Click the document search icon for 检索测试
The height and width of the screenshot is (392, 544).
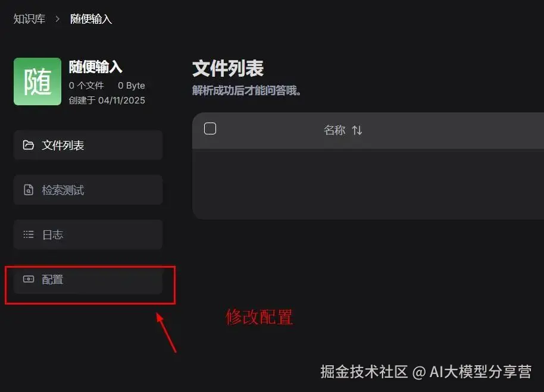click(x=28, y=190)
